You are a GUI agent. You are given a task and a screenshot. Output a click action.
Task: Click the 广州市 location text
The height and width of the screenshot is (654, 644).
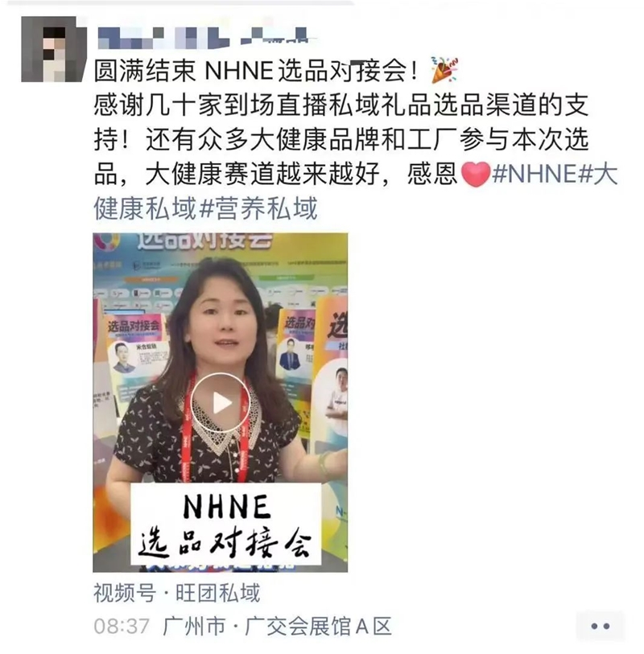coord(194,626)
